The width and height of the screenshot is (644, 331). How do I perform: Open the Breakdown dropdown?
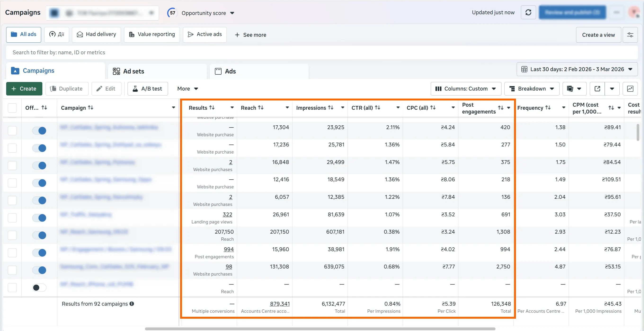[x=532, y=89]
